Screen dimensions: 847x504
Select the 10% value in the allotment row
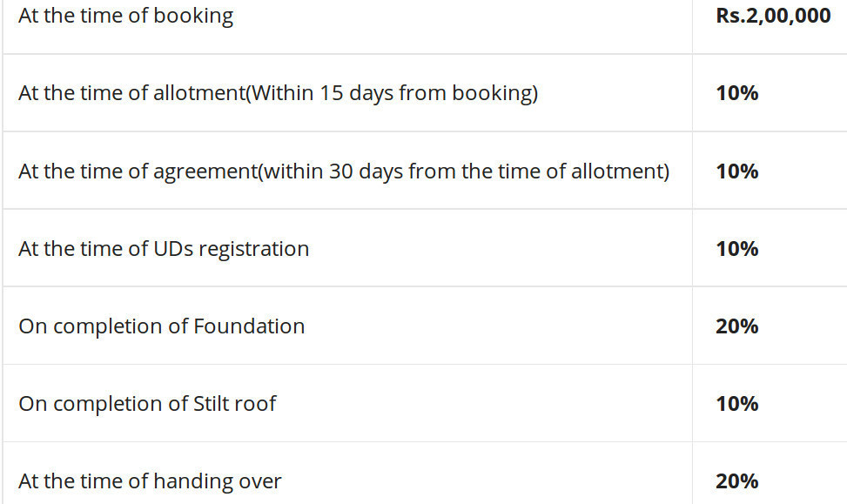pyautogui.click(x=736, y=93)
